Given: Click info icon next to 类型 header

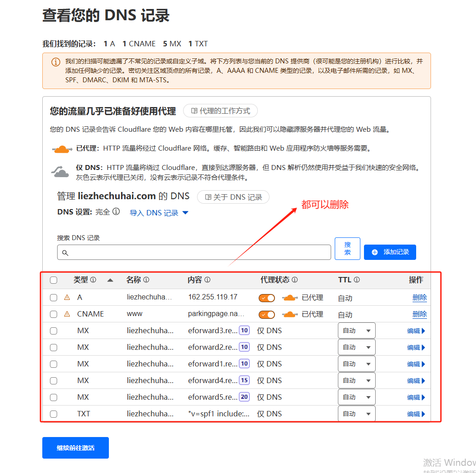Looking at the screenshot, I should [93, 280].
